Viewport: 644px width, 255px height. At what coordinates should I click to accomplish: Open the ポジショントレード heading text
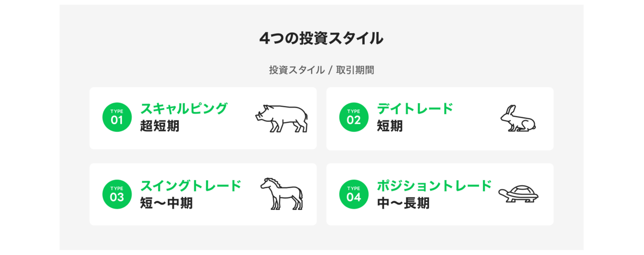[434, 186]
